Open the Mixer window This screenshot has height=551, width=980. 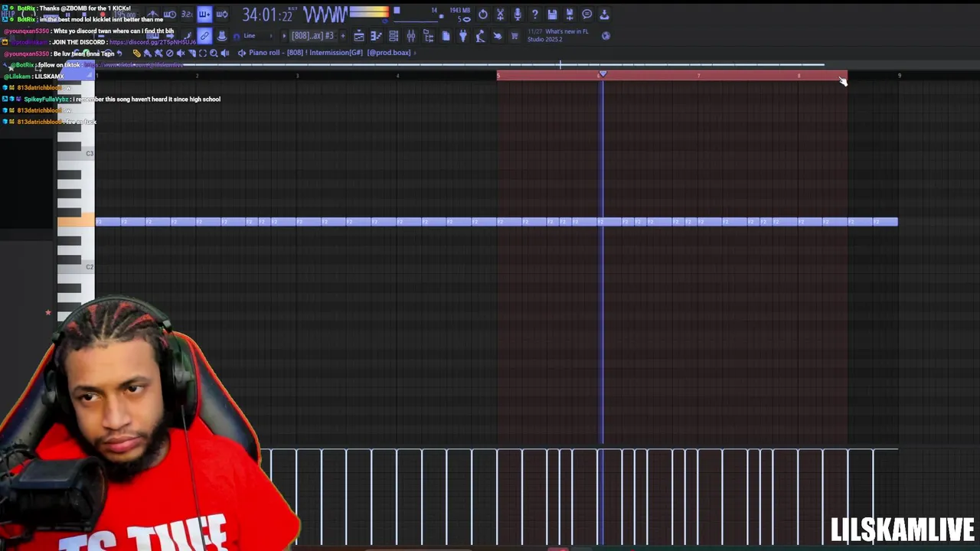411,36
